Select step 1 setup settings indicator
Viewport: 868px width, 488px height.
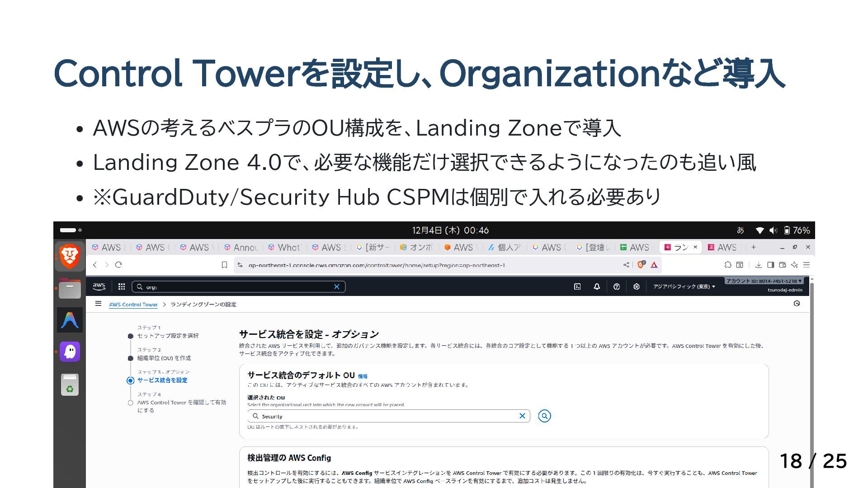click(x=130, y=336)
